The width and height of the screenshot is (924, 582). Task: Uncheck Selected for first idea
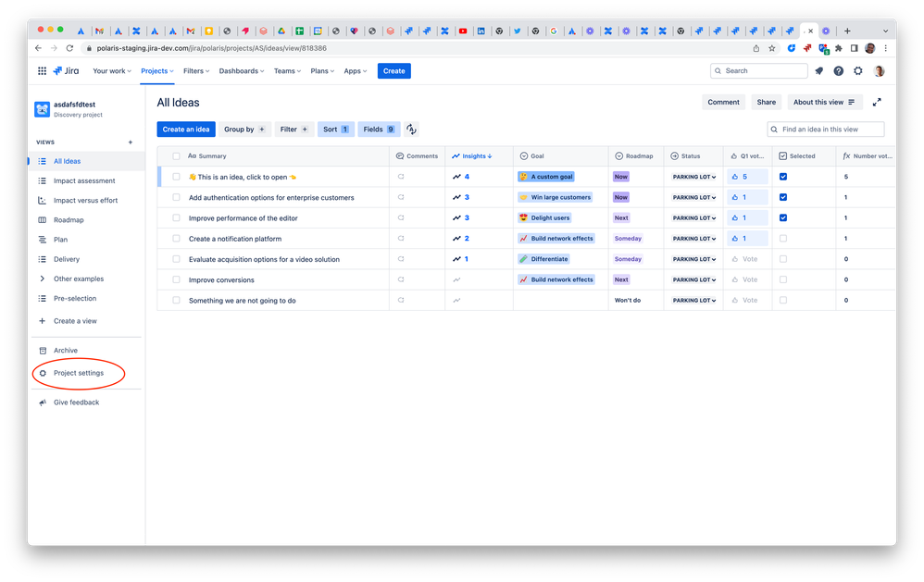coord(783,177)
